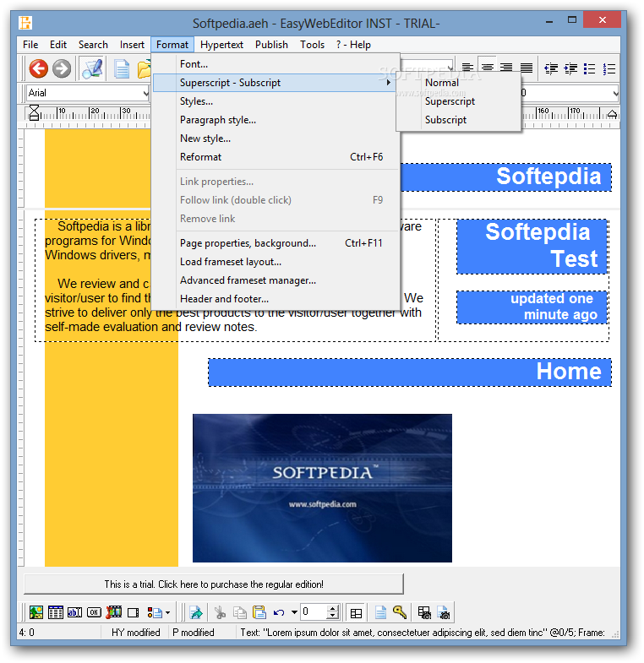This screenshot has height=663, width=644.
Task: Click the page settings gear icon
Action: point(444,612)
